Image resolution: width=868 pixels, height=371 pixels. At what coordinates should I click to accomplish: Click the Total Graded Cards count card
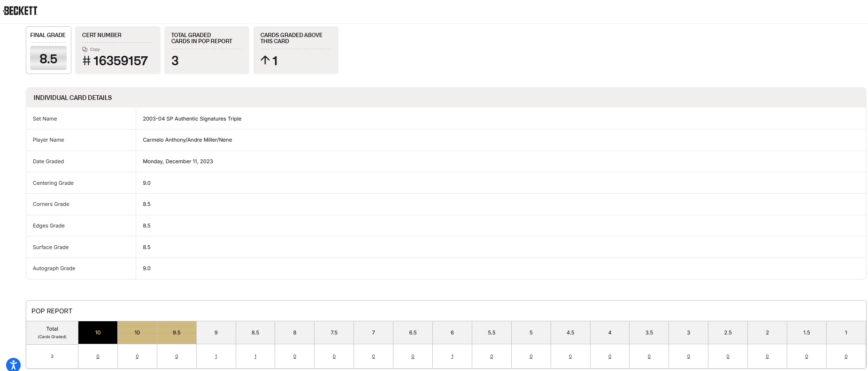tap(207, 50)
